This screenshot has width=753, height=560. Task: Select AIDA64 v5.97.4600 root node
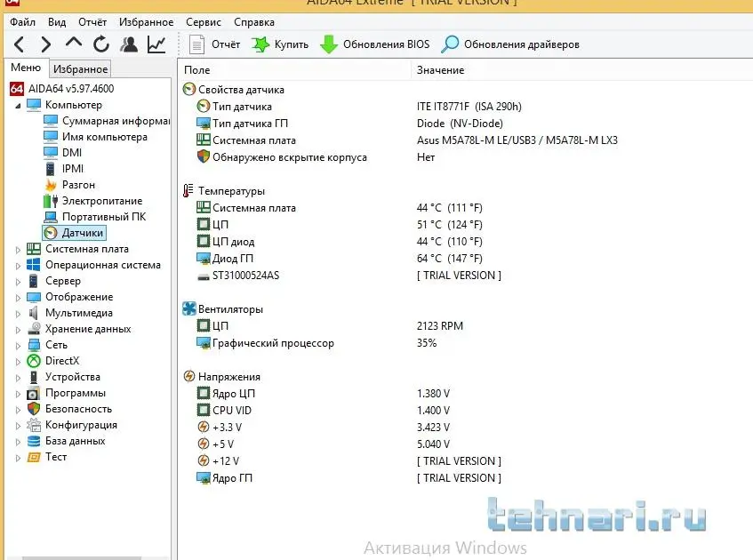pos(62,88)
